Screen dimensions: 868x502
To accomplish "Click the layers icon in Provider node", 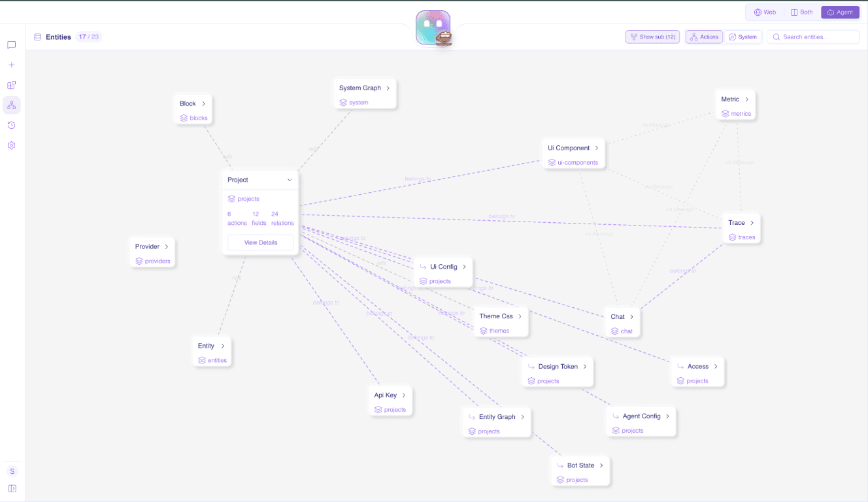I will click(139, 261).
